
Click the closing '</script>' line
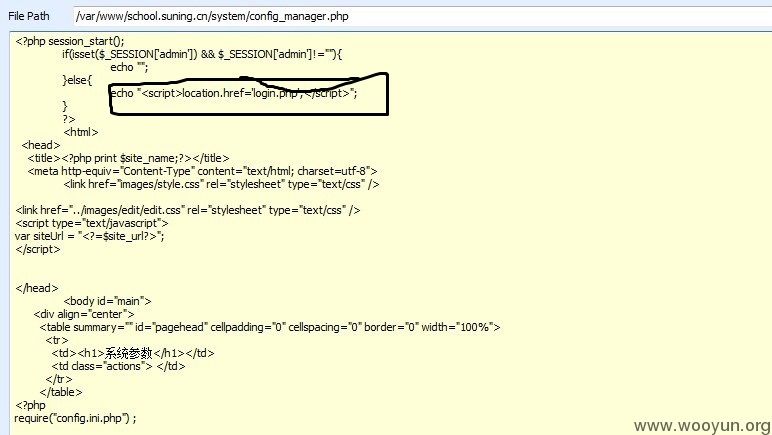coord(38,249)
